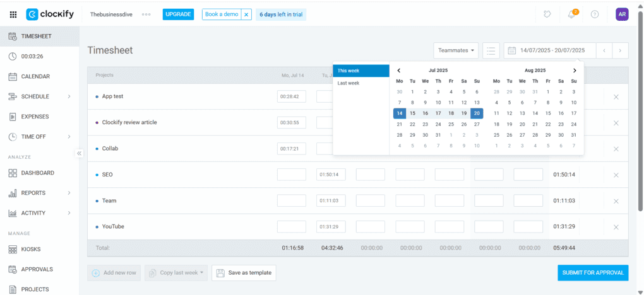Click 6 days left in trial badge
The width and height of the screenshot is (644, 295).
point(281,14)
